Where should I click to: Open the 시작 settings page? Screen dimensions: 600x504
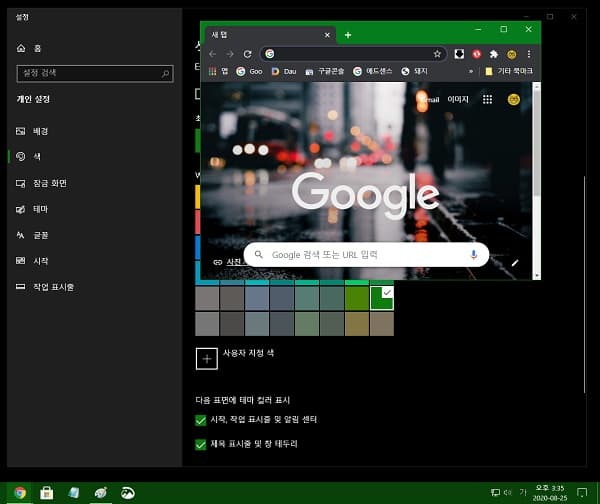pyautogui.click(x=32, y=261)
